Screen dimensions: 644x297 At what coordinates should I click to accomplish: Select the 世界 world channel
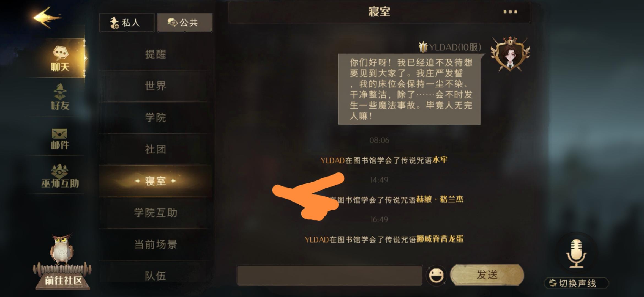pyautogui.click(x=156, y=86)
